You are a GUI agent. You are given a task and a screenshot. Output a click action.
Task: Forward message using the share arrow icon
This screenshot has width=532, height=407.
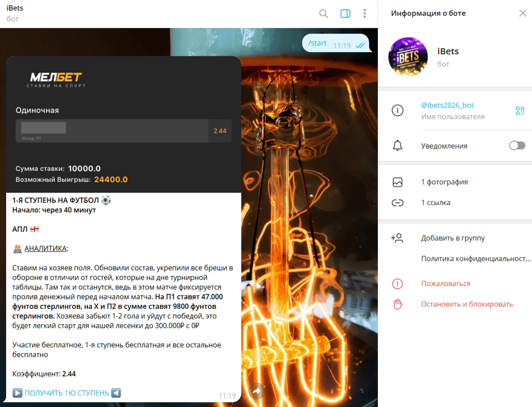[257, 391]
